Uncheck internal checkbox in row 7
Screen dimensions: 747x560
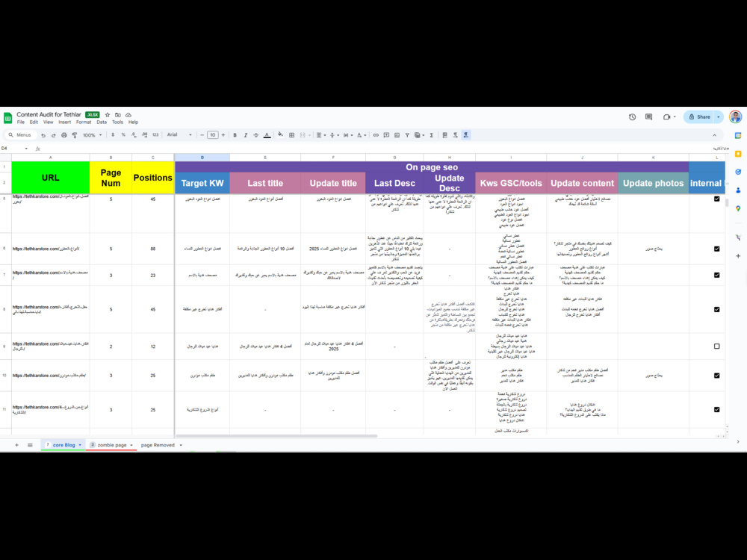pos(716,276)
